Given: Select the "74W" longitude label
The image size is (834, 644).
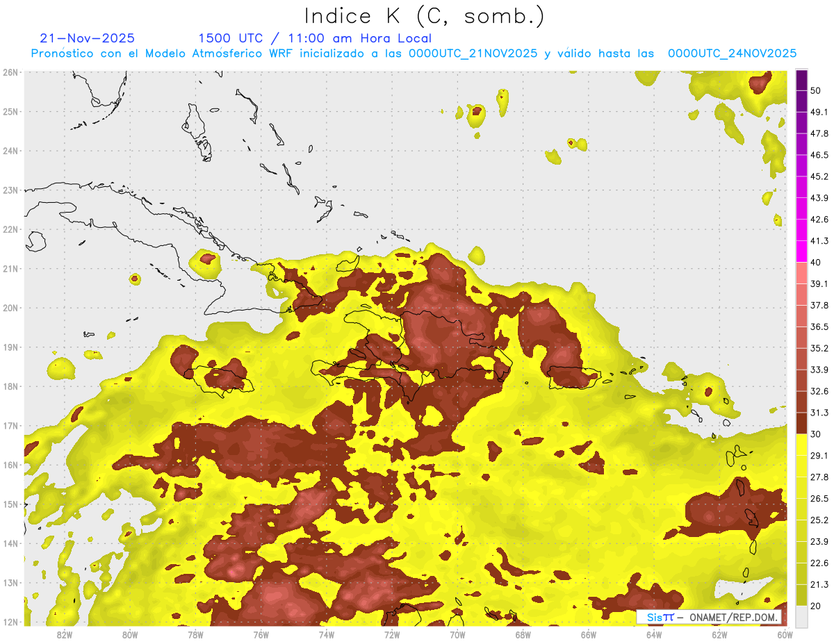Looking at the screenshot, I should coord(327,634).
